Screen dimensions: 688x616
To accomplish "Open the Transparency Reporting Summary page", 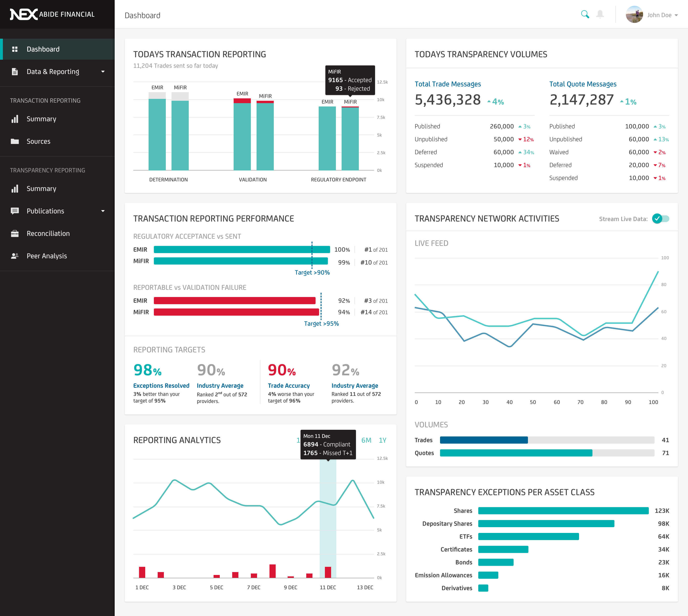I will 41,189.
